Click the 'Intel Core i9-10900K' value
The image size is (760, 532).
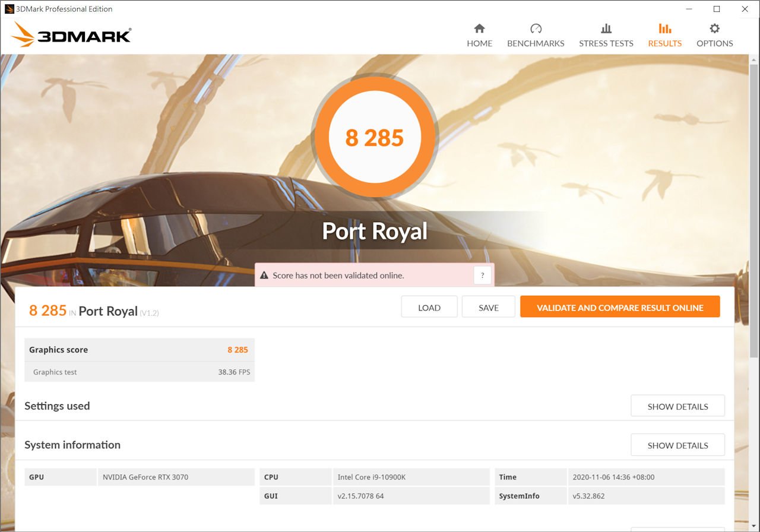coord(372,477)
